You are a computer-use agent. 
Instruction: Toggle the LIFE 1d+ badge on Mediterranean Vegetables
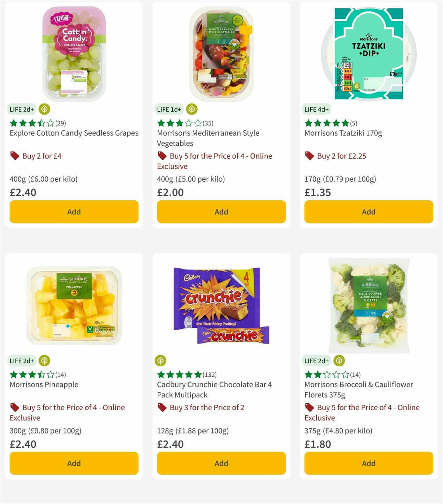click(x=169, y=109)
